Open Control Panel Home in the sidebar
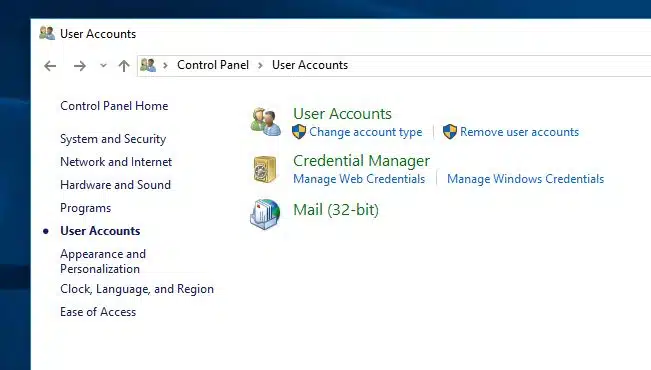Screen dimensions: 651x370 click(x=114, y=106)
